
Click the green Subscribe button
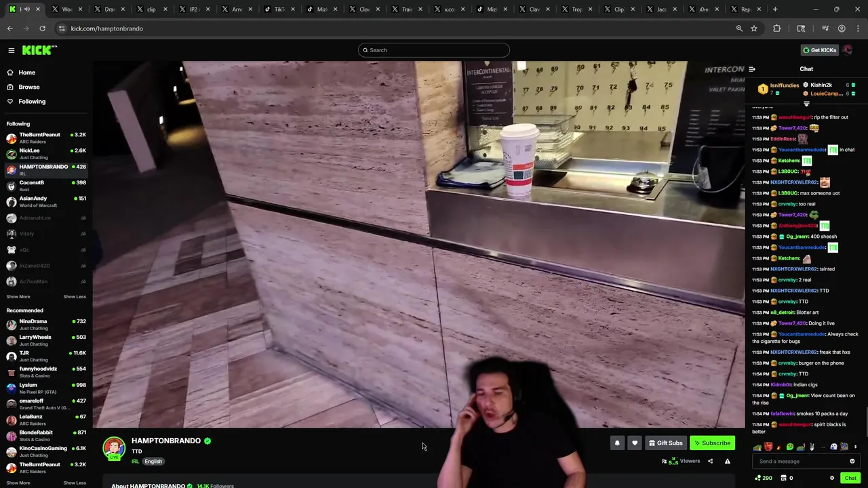[x=712, y=443]
